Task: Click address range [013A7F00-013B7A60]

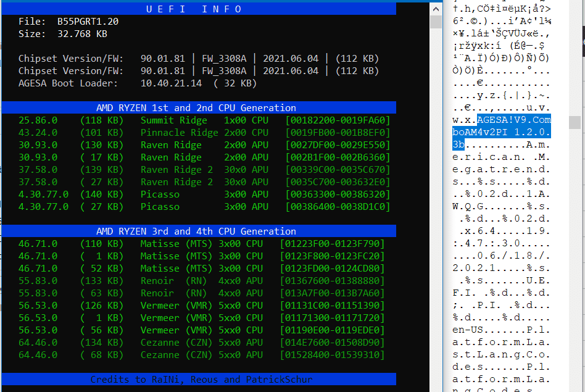Action: (x=332, y=293)
